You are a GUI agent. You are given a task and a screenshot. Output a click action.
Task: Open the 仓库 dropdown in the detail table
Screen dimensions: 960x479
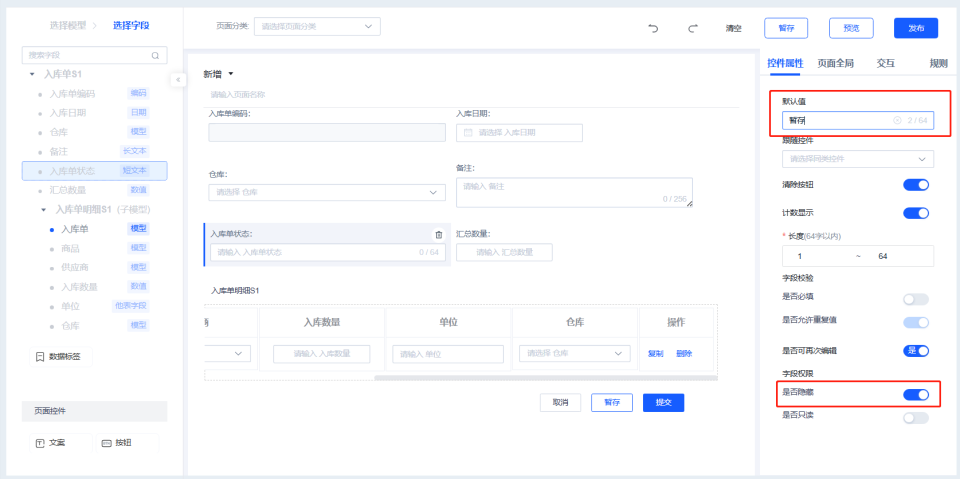[574, 353]
